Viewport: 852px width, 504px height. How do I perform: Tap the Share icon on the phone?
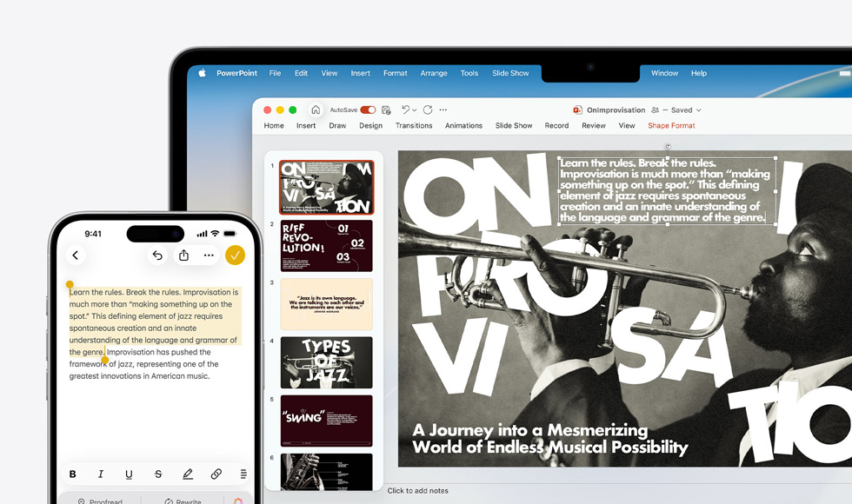tap(183, 255)
